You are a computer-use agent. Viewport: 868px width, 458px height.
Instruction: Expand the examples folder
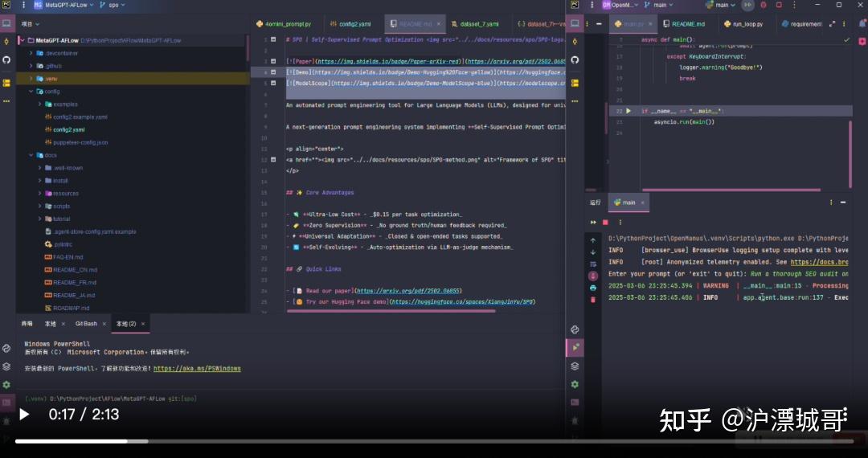40,104
